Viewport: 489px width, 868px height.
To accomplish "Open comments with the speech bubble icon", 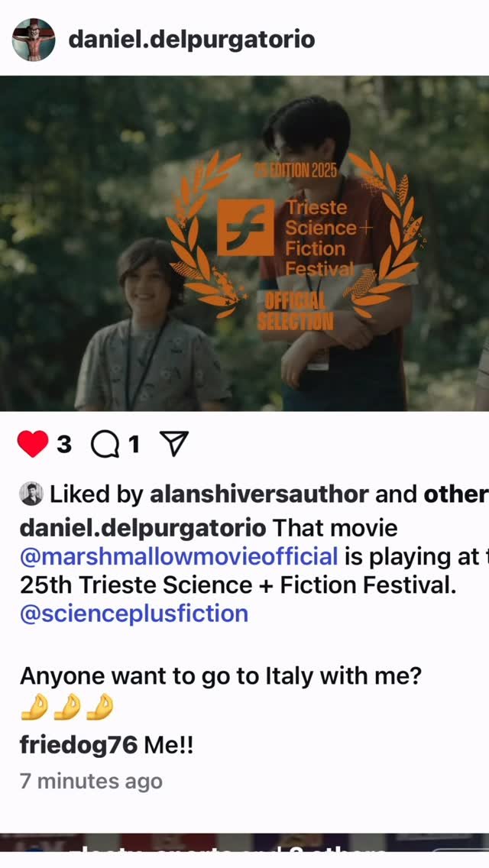I will 105,445.
